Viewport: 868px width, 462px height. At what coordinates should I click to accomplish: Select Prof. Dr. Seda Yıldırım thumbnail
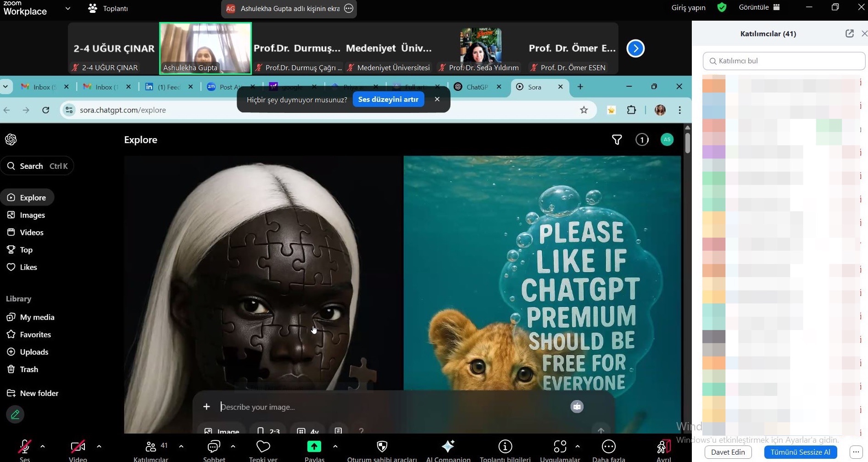click(x=481, y=48)
